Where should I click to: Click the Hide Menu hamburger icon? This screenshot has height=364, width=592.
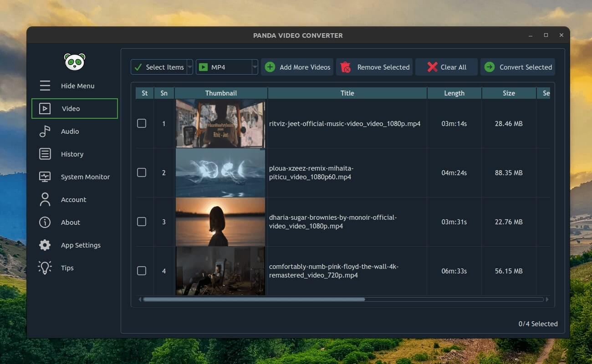[x=45, y=86]
